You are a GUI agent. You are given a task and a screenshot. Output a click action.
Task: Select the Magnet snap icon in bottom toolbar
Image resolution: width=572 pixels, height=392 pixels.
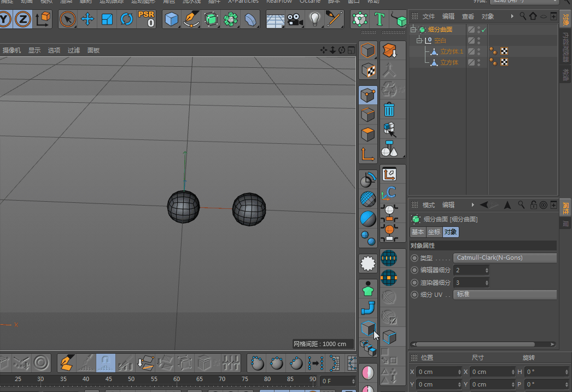click(x=106, y=363)
